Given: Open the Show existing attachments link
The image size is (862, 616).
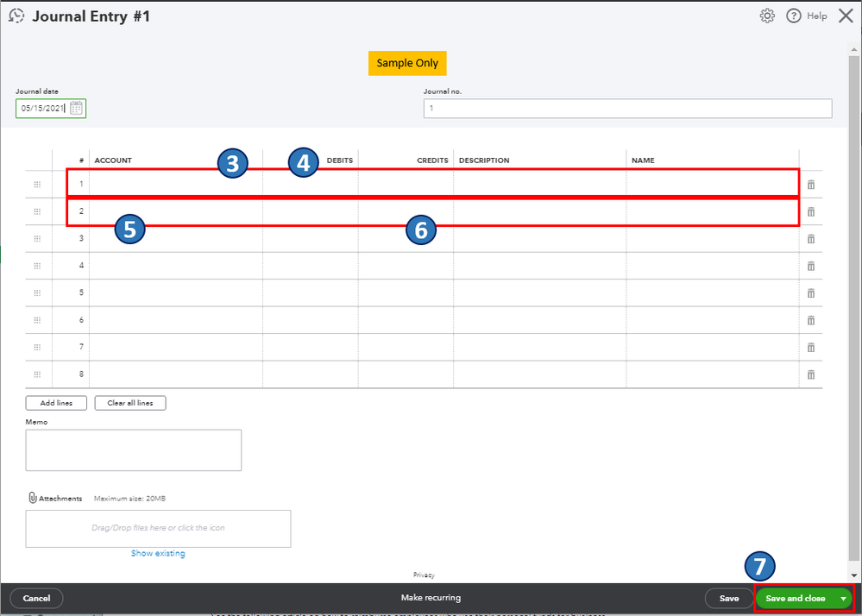Looking at the screenshot, I should coord(158,553).
